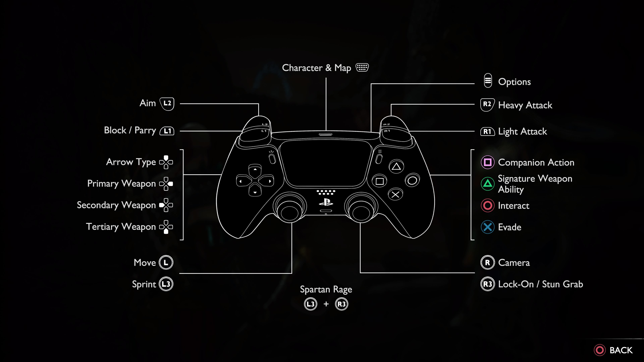Image resolution: width=644 pixels, height=362 pixels.
Task: Open the Options menu button mapping
Action: pyautogui.click(x=487, y=81)
